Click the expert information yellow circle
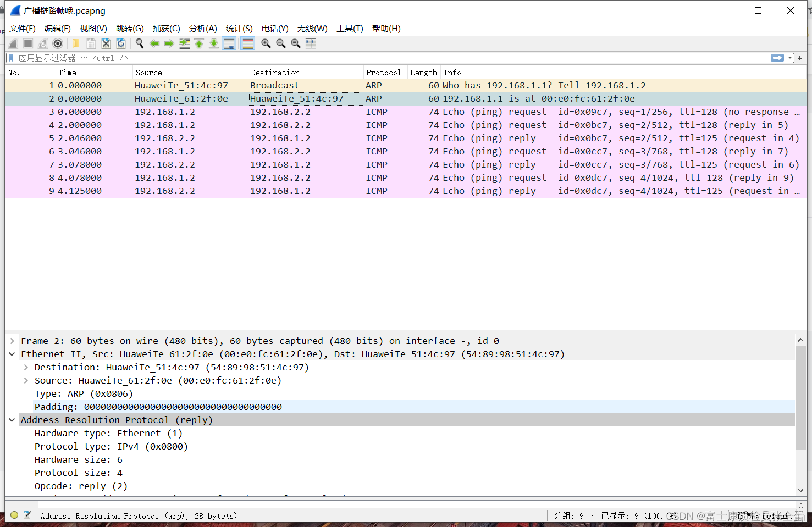 coord(14,515)
